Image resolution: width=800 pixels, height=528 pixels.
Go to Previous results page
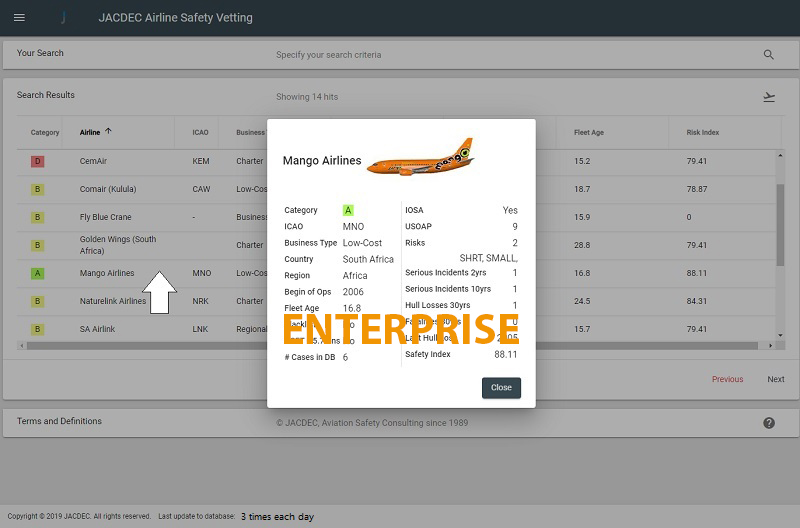727,379
